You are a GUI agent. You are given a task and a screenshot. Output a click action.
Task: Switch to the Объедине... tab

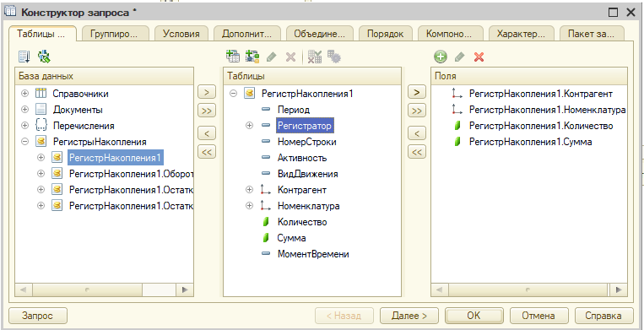(x=320, y=34)
